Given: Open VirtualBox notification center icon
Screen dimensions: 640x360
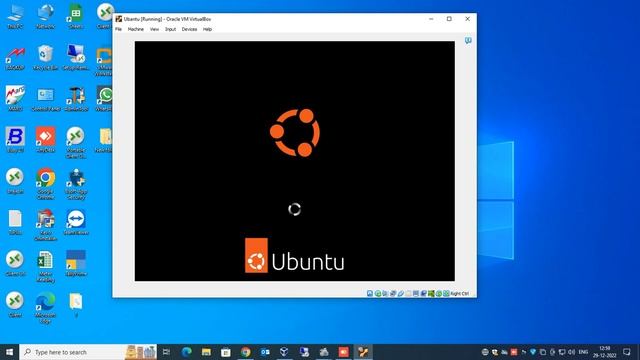Looking at the screenshot, I should tap(468, 40).
